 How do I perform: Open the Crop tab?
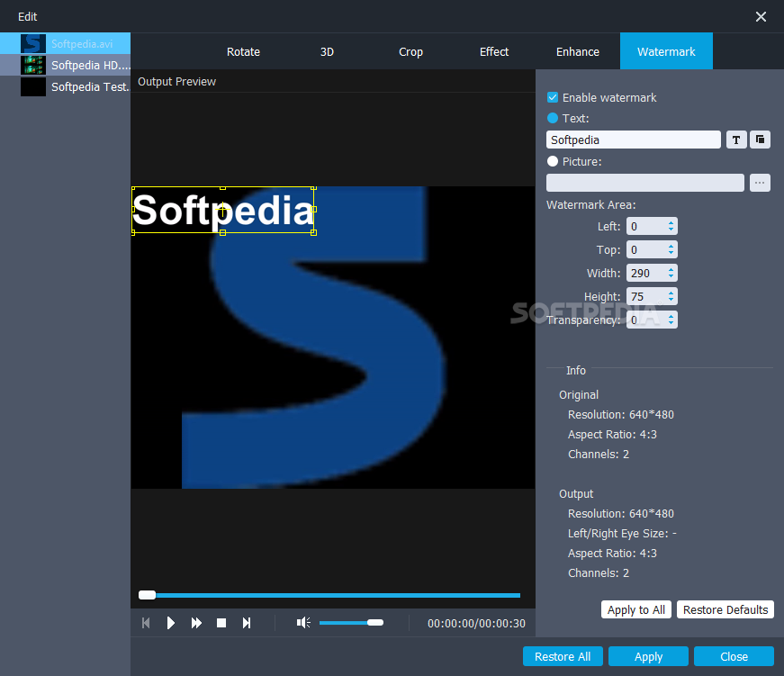410,51
